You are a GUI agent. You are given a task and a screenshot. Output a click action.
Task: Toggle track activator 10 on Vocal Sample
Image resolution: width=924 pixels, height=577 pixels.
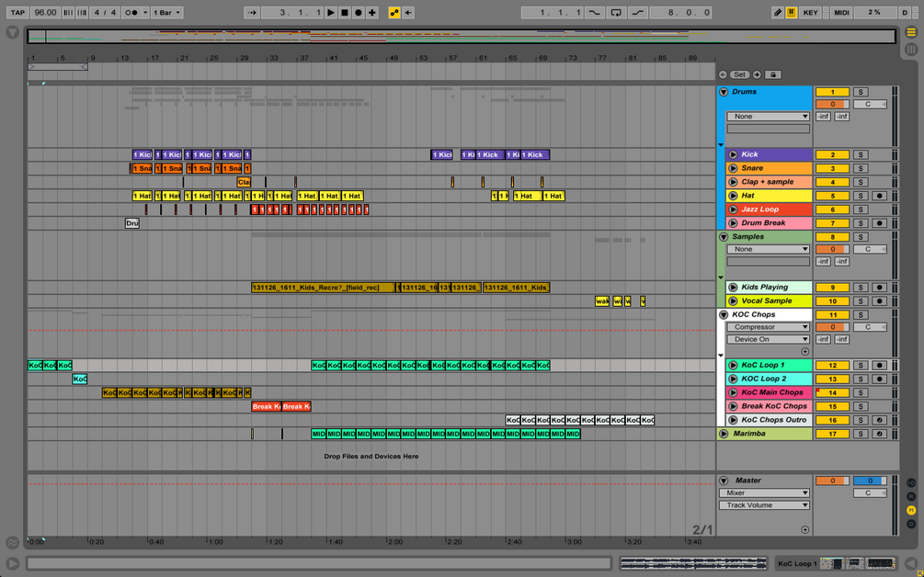pos(832,301)
